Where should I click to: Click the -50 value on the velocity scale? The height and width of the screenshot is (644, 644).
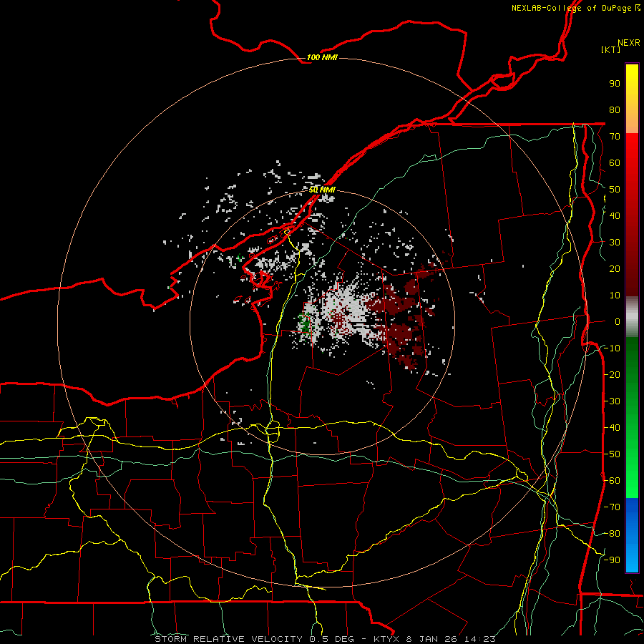(612, 454)
